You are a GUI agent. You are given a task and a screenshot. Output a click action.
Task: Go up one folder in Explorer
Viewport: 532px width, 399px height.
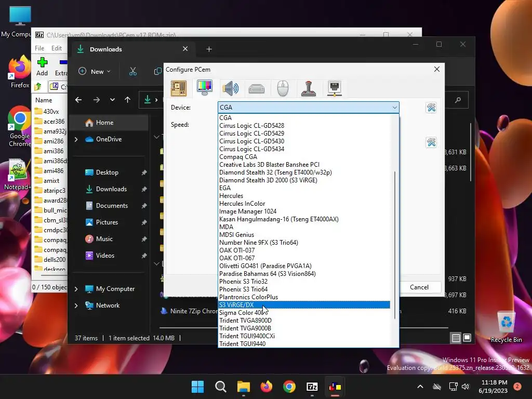(128, 100)
